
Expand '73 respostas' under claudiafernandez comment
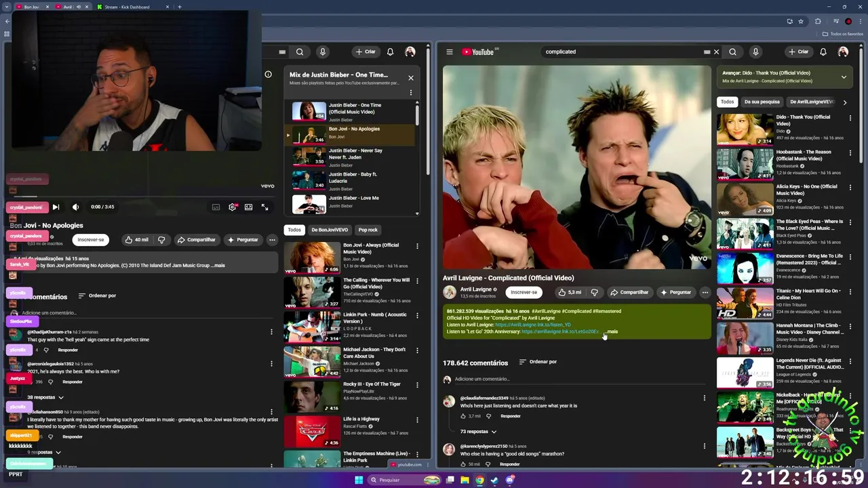[478, 431]
